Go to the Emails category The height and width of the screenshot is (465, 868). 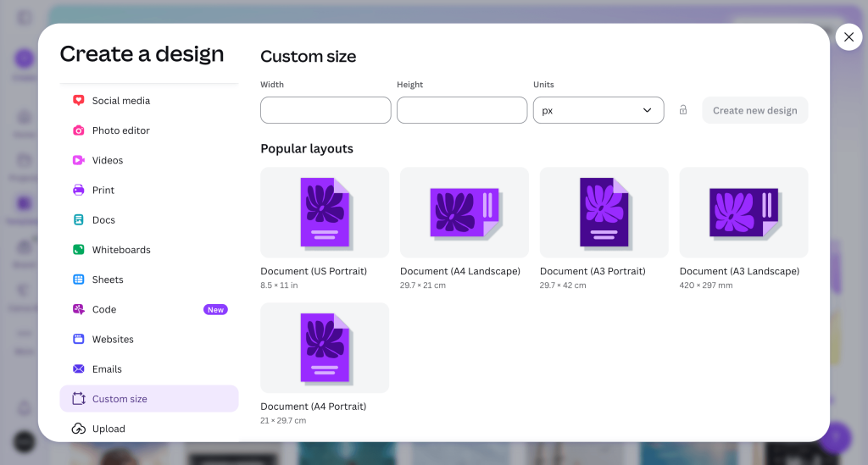click(x=149, y=368)
